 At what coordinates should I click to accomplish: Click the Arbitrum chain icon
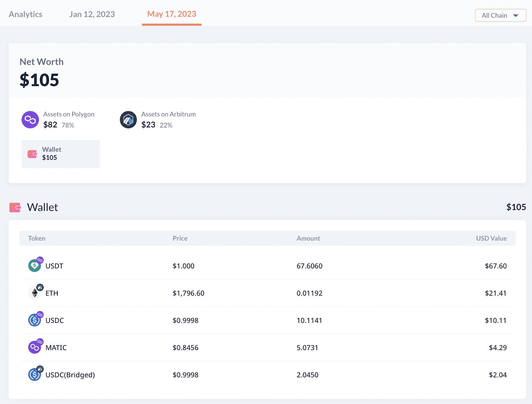pos(128,120)
